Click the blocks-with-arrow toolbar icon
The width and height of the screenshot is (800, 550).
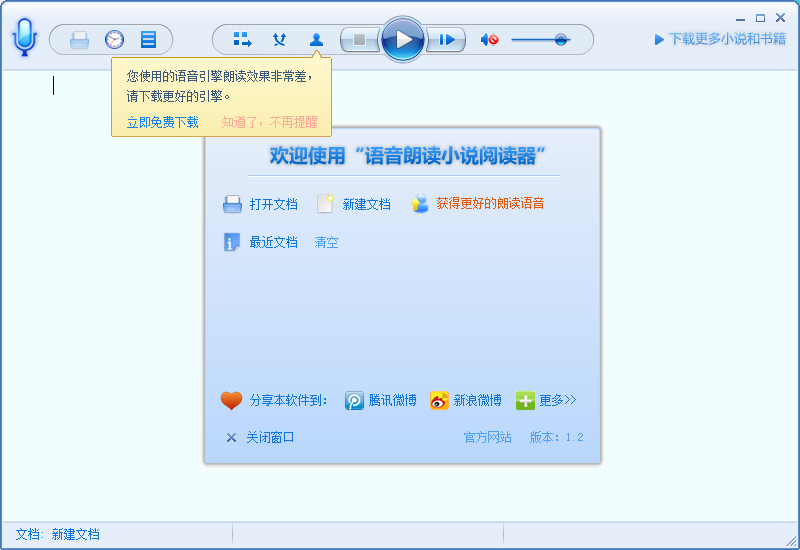pos(242,39)
